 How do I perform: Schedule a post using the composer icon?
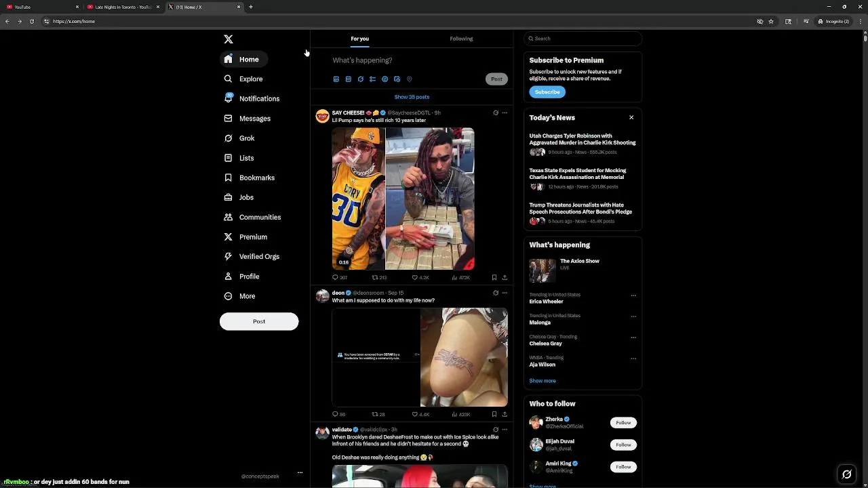397,79
